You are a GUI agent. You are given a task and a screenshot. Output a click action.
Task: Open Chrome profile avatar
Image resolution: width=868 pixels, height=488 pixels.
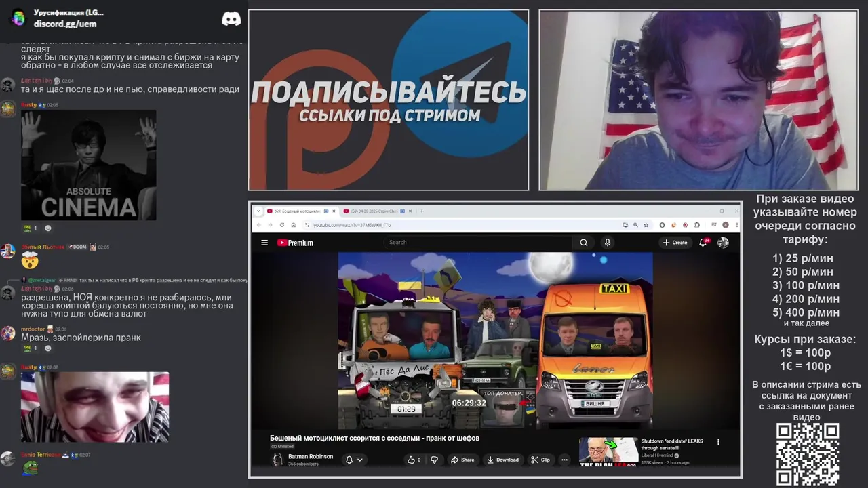click(x=726, y=225)
